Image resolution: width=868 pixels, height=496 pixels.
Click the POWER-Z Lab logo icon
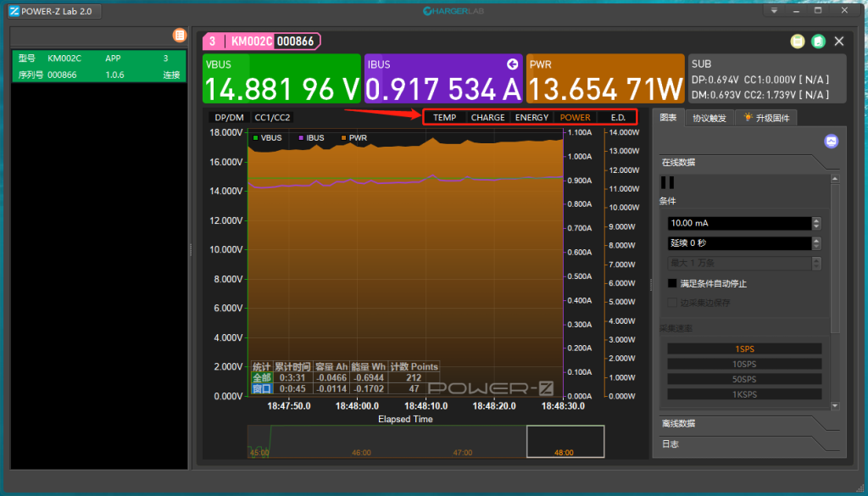pos(14,11)
